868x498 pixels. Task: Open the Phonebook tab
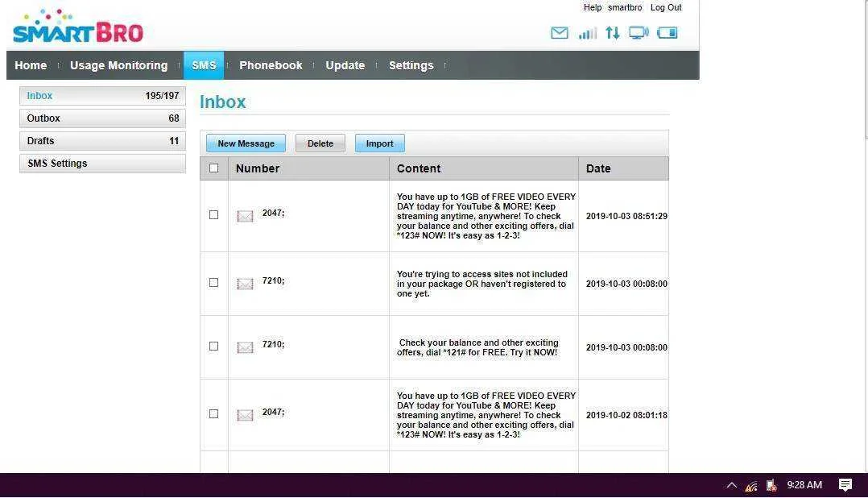271,65
